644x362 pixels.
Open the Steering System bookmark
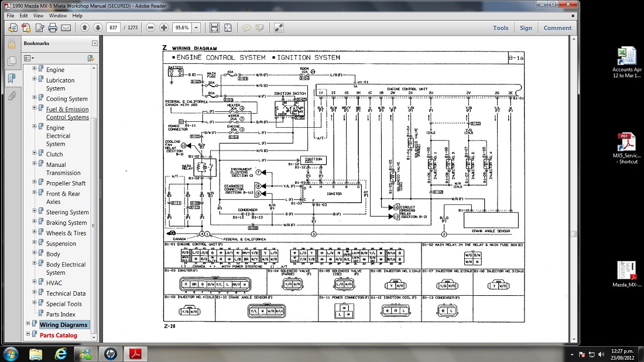click(x=67, y=212)
